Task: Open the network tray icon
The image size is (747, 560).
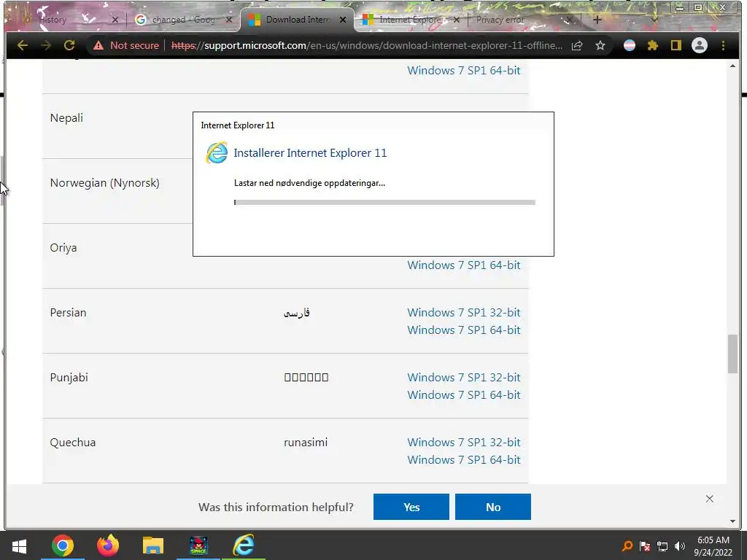Action: 662,546
